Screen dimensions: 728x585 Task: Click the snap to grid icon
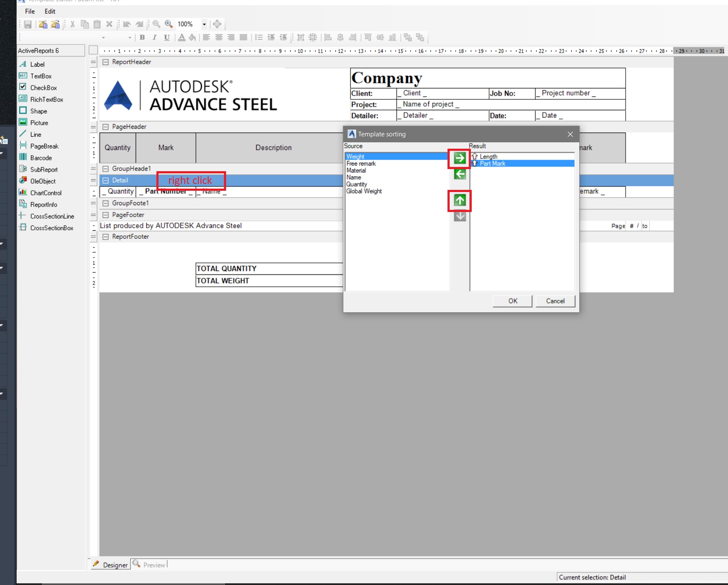[x=300, y=37]
